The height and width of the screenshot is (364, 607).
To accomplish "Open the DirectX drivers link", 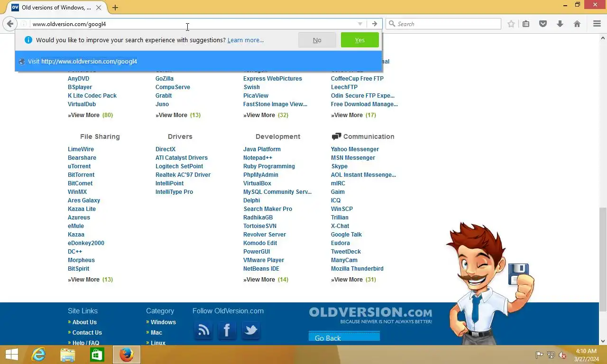I will click(166, 149).
